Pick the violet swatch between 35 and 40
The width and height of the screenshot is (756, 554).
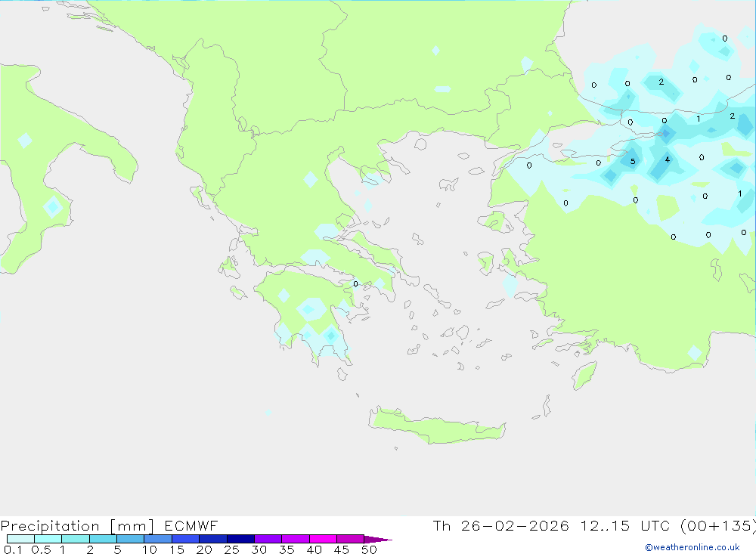click(296, 539)
